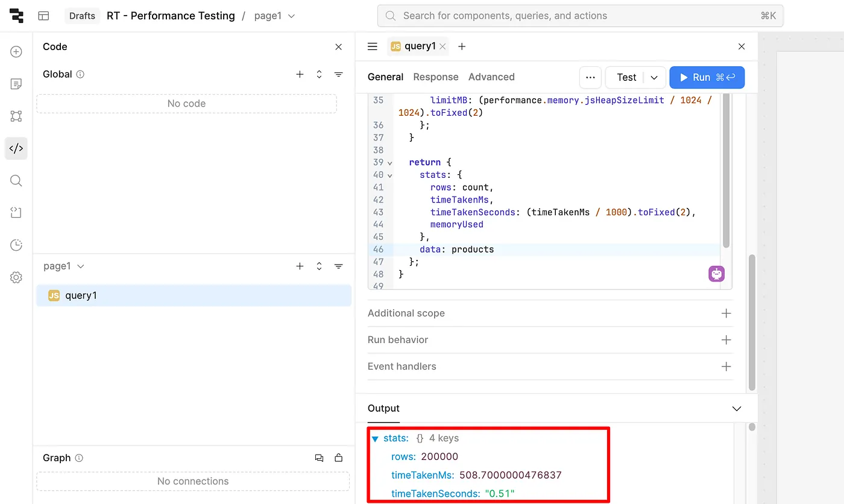Run the query with Run button
Screen dimensions: 844x504
(x=707, y=77)
